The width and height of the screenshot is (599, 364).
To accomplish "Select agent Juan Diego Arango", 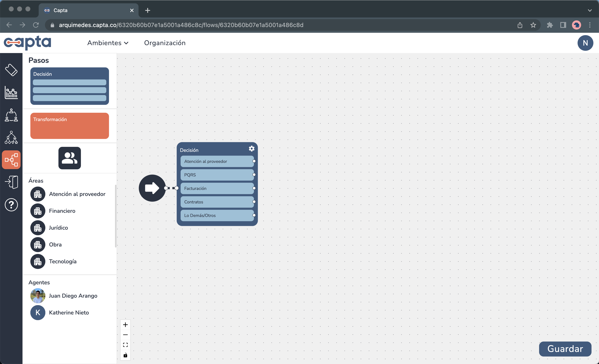I will pos(73,296).
